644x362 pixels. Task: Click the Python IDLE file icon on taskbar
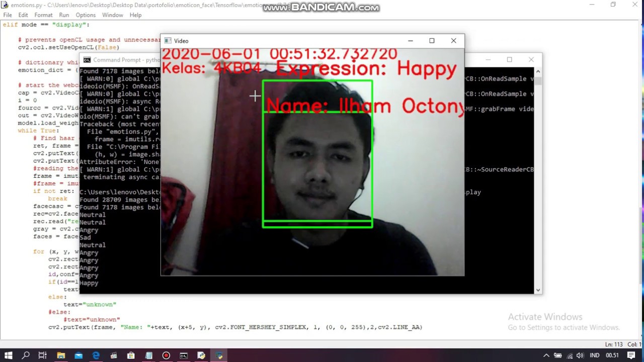(x=201, y=355)
